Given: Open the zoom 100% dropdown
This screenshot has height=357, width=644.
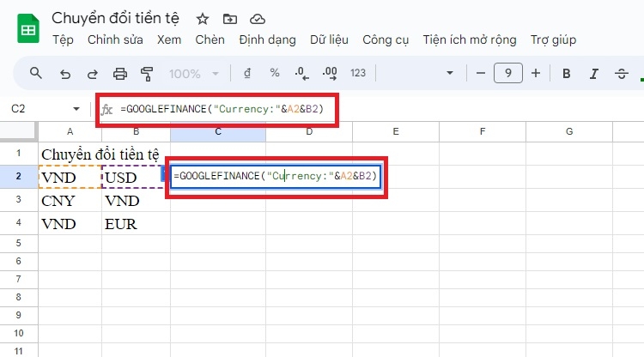Looking at the screenshot, I should (x=194, y=74).
